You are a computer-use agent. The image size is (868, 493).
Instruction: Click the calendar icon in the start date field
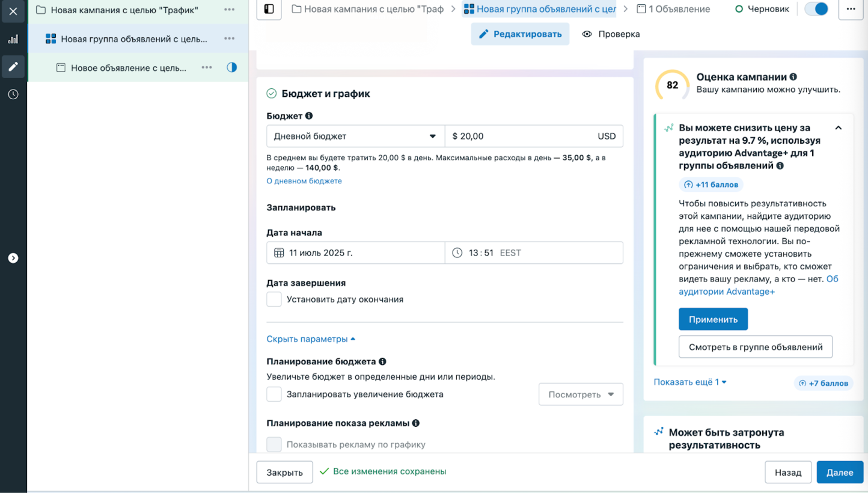coord(279,253)
